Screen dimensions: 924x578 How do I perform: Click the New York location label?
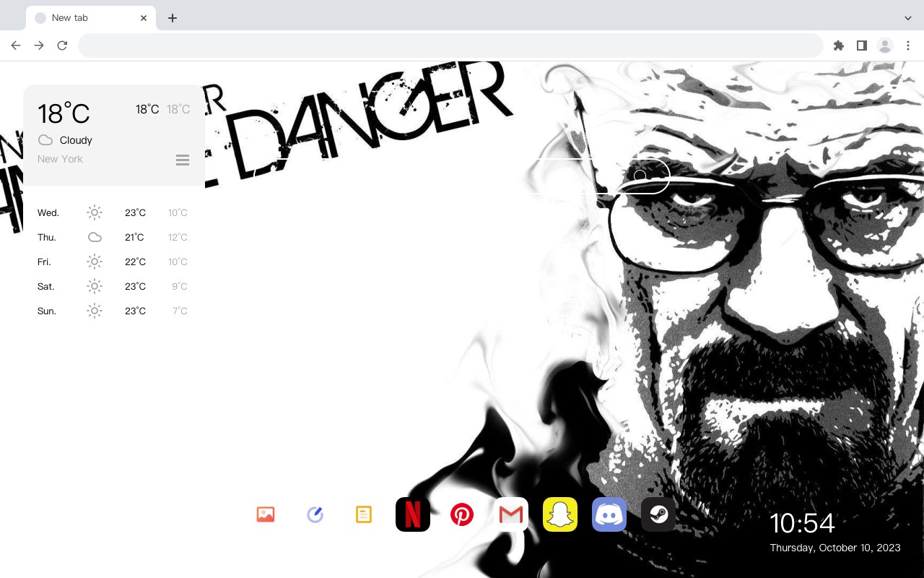(x=60, y=159)
